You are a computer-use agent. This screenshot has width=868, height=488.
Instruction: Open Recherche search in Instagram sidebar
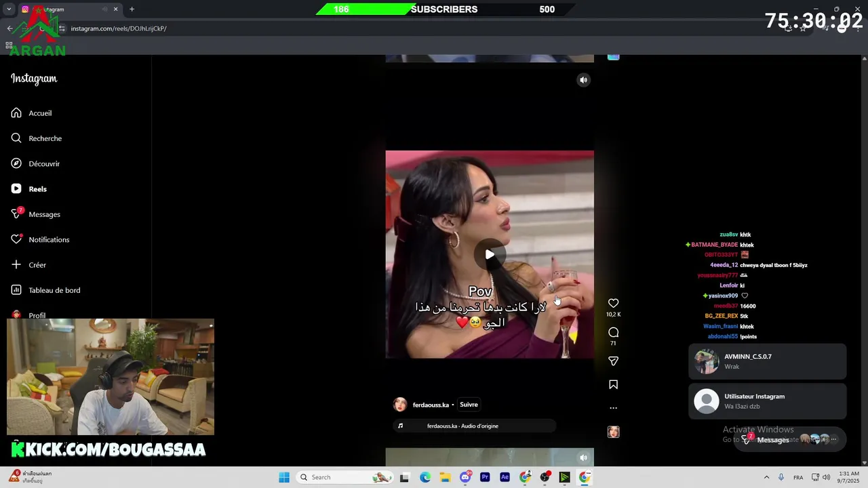(x=36, y=138)
